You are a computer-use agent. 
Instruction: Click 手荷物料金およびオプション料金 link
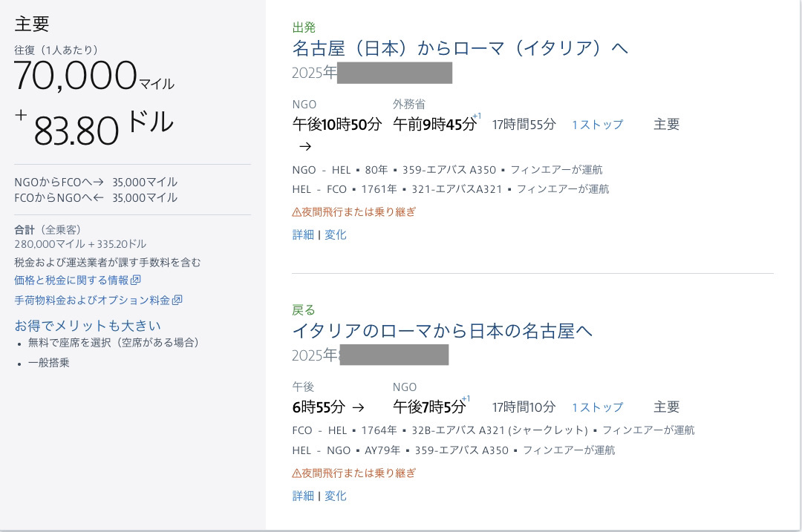coord(93,300)
